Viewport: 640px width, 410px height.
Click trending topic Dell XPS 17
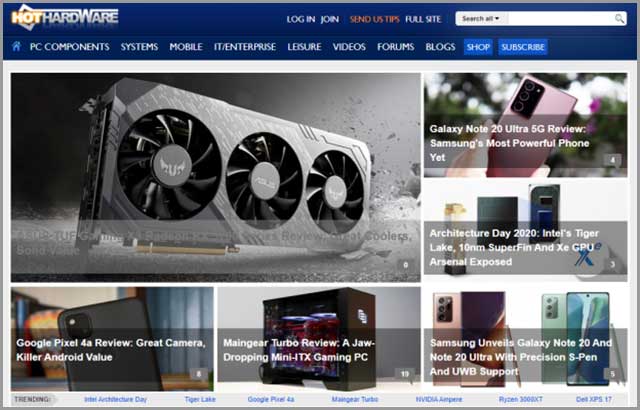pyautogui.click(x=594, y=399)
